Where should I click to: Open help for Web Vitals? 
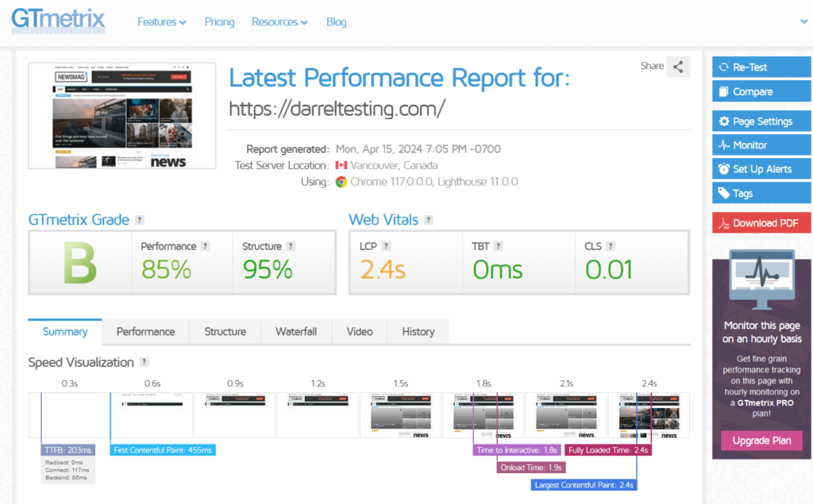point(428,220)
